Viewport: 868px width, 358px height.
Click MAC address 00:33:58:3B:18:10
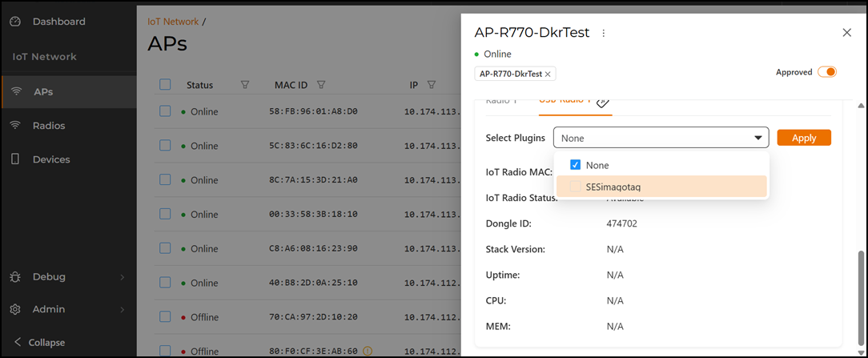point(313,215)
